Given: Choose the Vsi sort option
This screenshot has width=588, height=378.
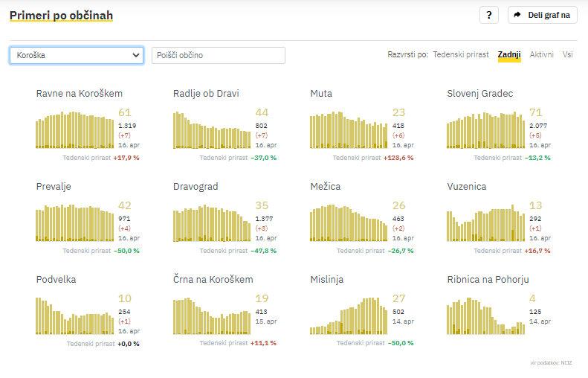Looking at the screenshot, I should (x=568, y=54).
